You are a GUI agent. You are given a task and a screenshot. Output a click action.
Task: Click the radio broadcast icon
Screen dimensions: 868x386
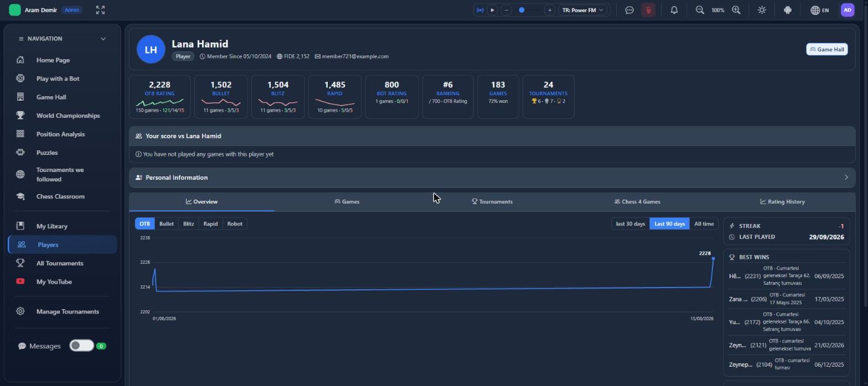[480, 10]
